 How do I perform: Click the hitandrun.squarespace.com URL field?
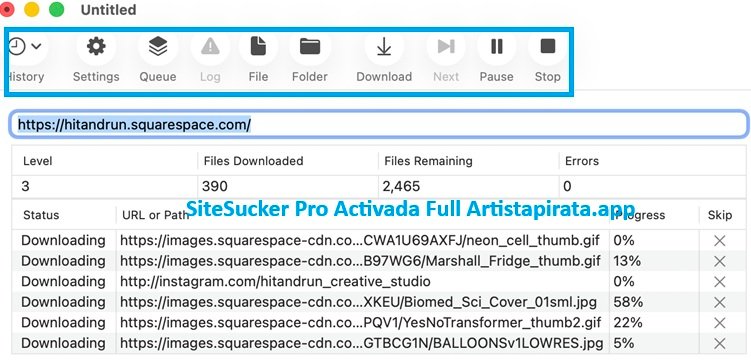point(378,125)
